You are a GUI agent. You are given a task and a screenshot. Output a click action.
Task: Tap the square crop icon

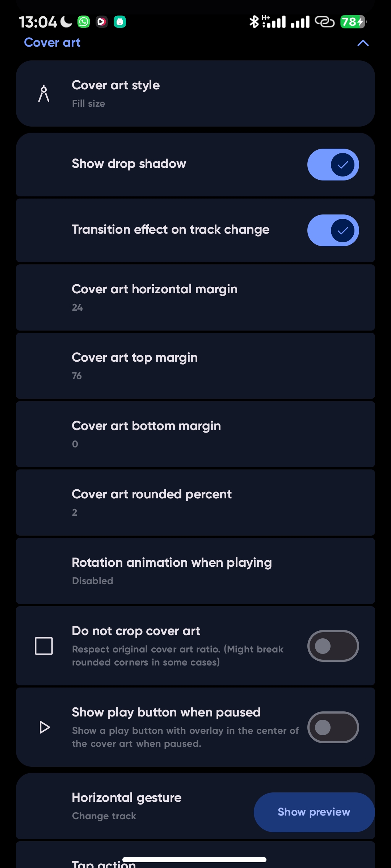[44, 646]
